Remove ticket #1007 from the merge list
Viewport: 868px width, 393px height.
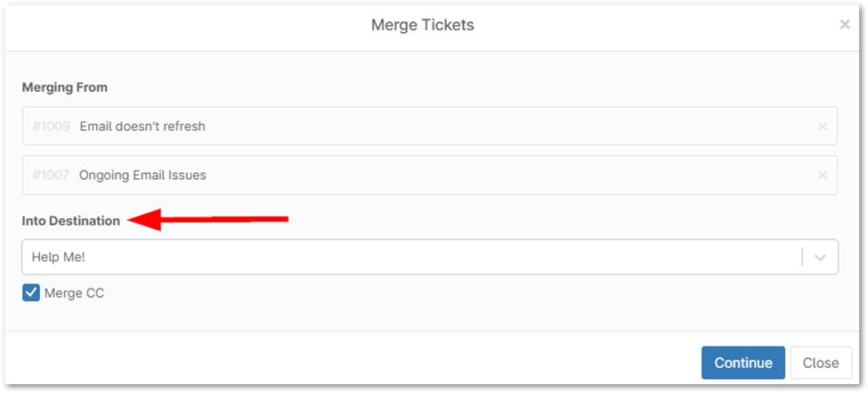point(823,176)
